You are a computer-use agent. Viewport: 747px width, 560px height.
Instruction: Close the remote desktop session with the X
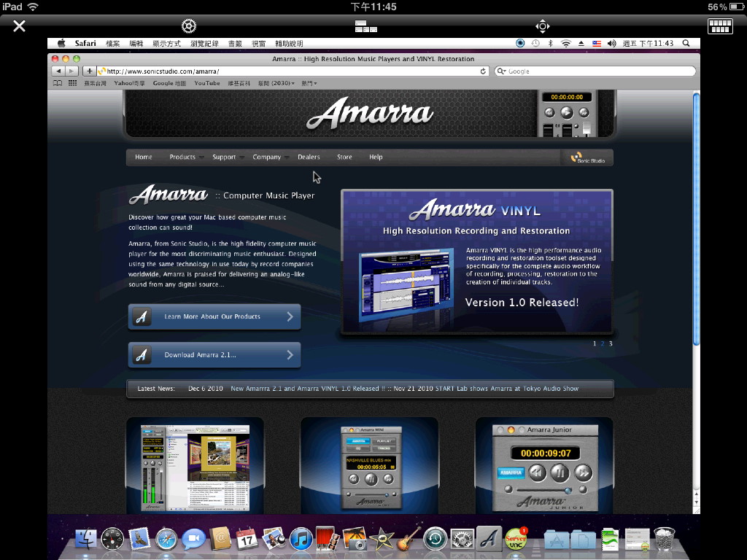click(x=19, y=26)
